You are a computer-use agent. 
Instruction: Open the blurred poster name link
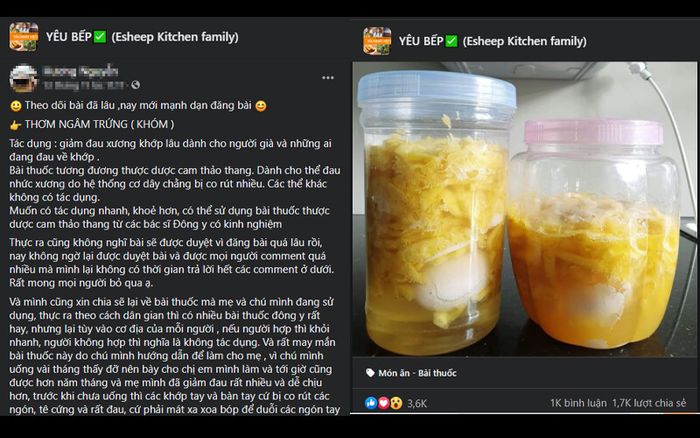[x=80, y=71]
